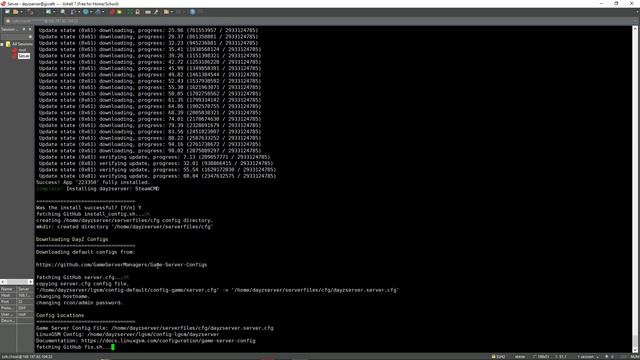Click the font/color scheme toolbar icon
The width and height of the screenshot is (640, 360).
(98, 12)
